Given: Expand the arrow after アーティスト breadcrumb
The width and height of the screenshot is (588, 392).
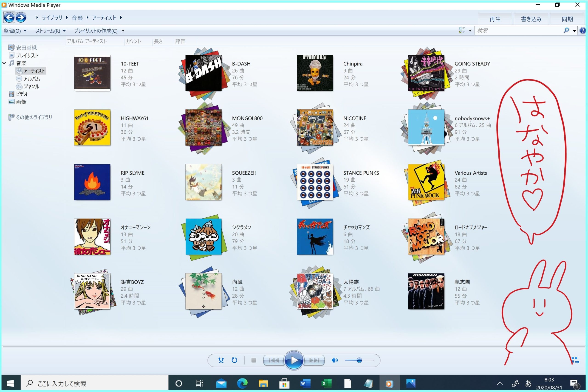Looking at the screenshot, I should click(x=121, y=17).
